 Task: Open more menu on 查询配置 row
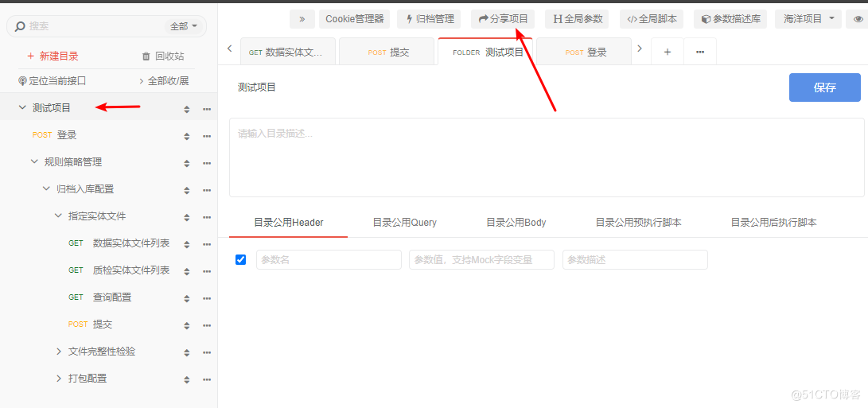click(x=207, y=298)
